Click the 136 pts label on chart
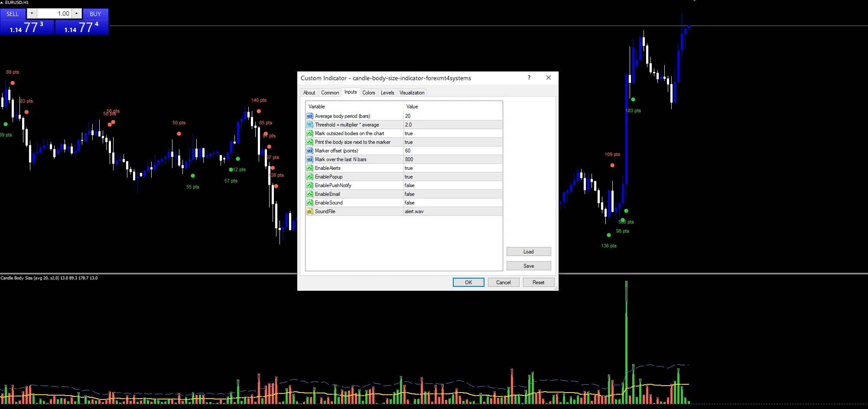The image size is (868, 409). (609, 246)
